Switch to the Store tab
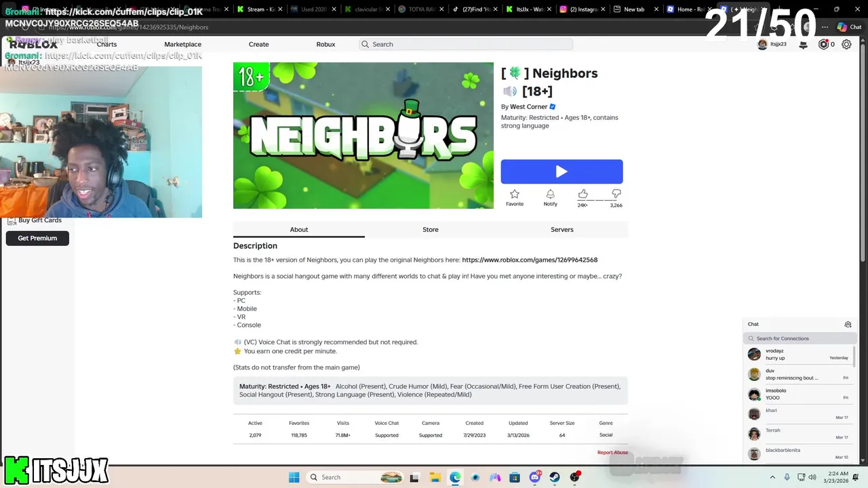Viewport: 868px width, 488px height. [x=431, y=230]
